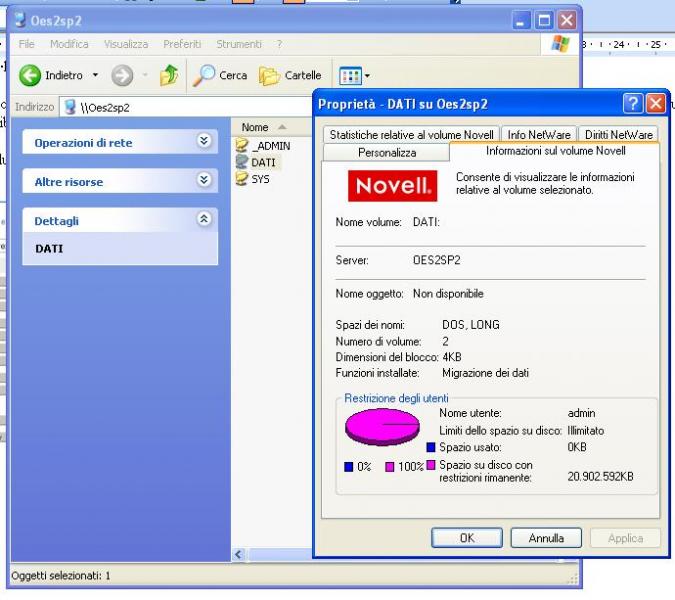Open the Strumenti menu

coord(238,44)
